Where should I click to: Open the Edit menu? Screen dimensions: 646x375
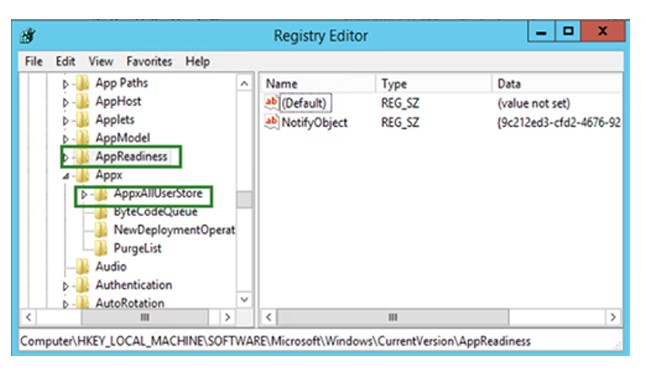coord(66,61)
